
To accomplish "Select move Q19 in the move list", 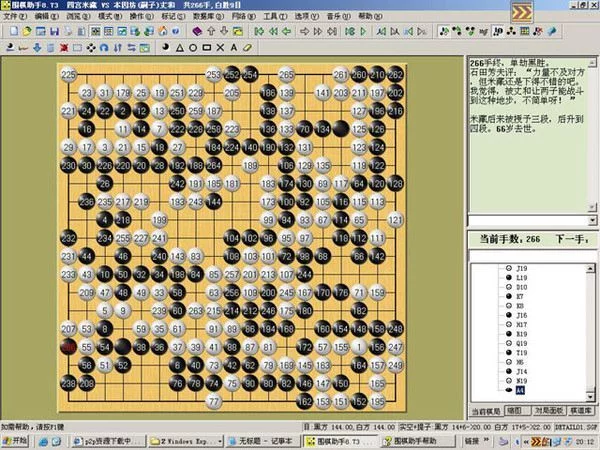I will click(522, 341).
